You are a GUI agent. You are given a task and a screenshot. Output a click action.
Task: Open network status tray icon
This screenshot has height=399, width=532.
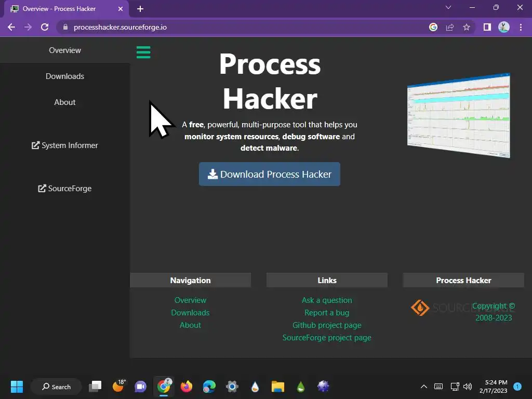[x=455, y=387]
